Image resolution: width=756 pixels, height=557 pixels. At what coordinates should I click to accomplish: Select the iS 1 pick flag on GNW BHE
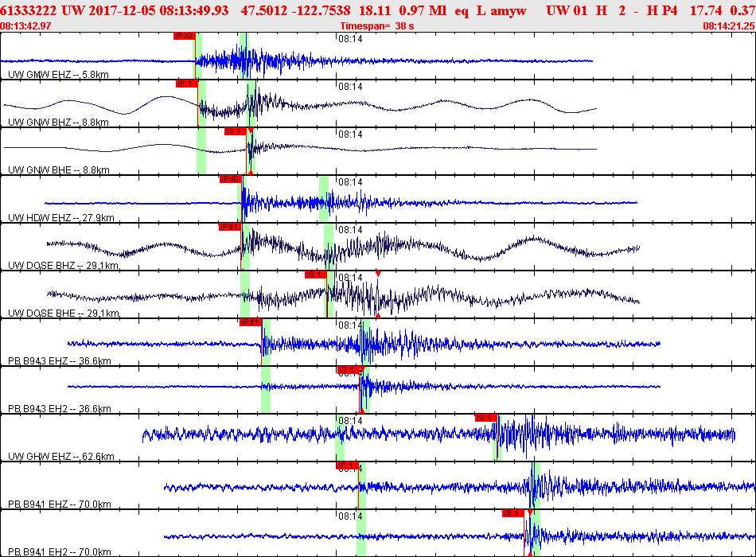(x=236, y=131)
